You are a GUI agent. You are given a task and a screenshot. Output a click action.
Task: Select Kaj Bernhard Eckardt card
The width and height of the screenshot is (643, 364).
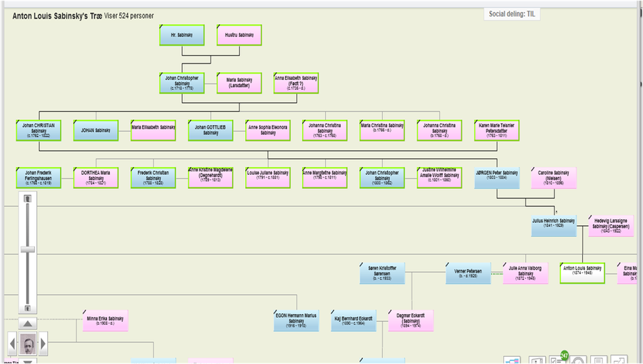click(354, 320)
